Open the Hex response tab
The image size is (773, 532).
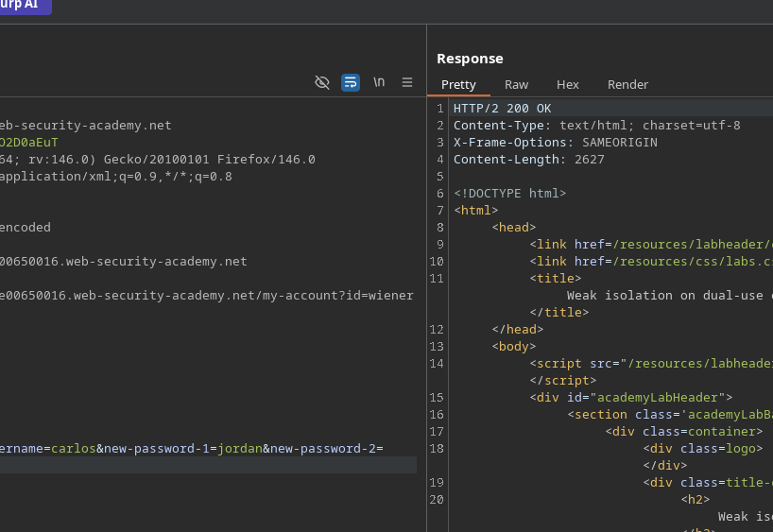point(567,84)
